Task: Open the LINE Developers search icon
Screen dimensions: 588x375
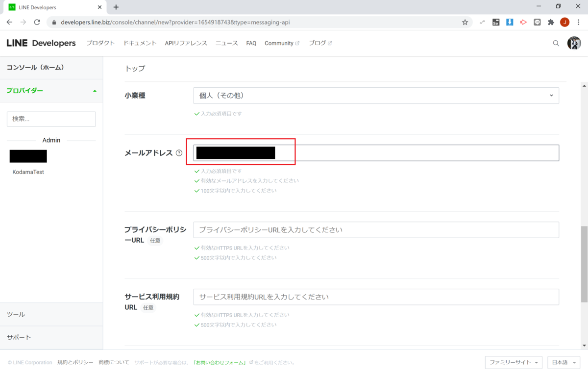Action: [556, 43]
